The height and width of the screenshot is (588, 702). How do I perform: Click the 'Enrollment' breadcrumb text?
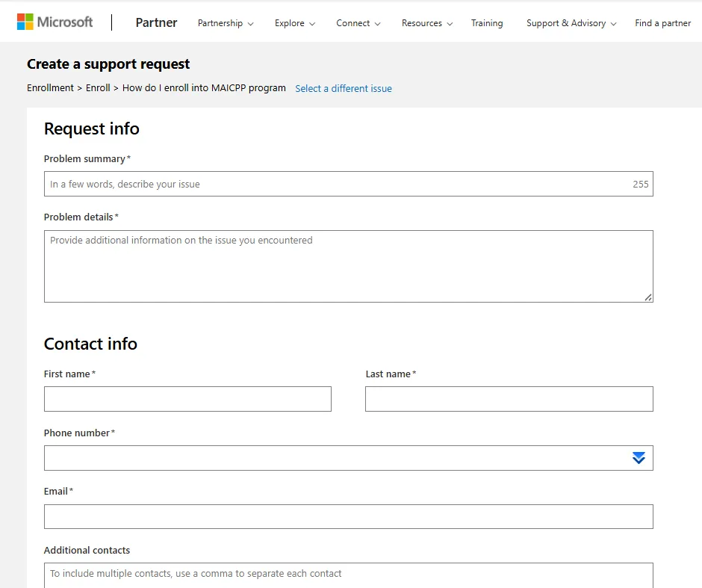click(x=50, y=87)
